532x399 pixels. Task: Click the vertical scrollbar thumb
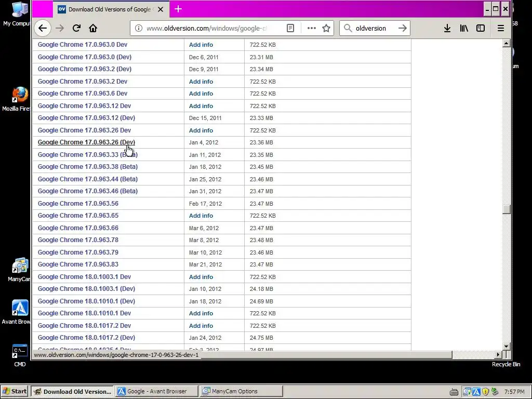[x=506, y=209]
